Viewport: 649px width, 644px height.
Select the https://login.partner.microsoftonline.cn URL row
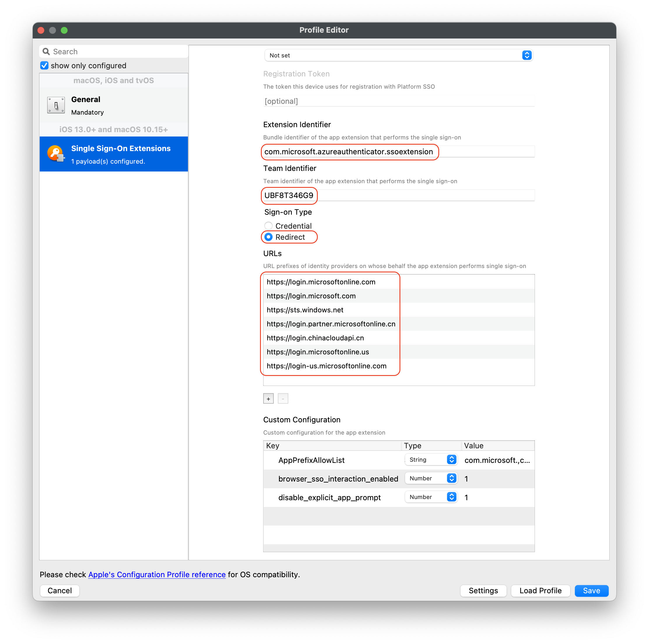pyautogui.click(x=399, y=324)
